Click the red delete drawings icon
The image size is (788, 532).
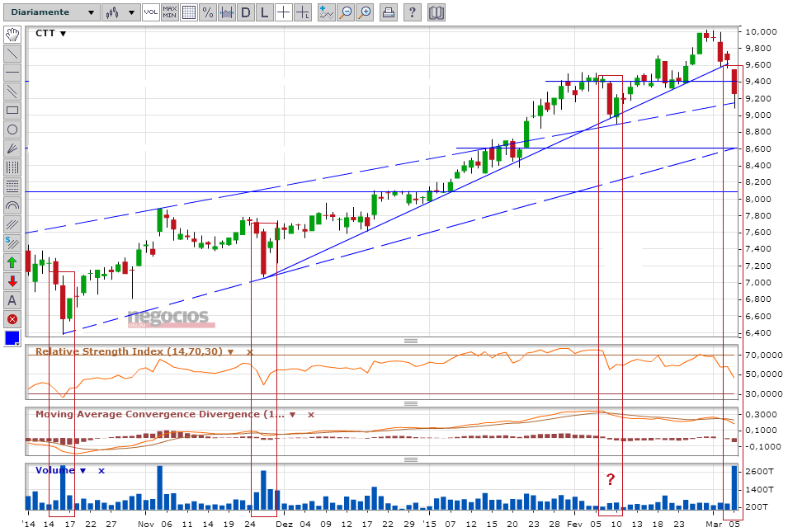[12, 319]
